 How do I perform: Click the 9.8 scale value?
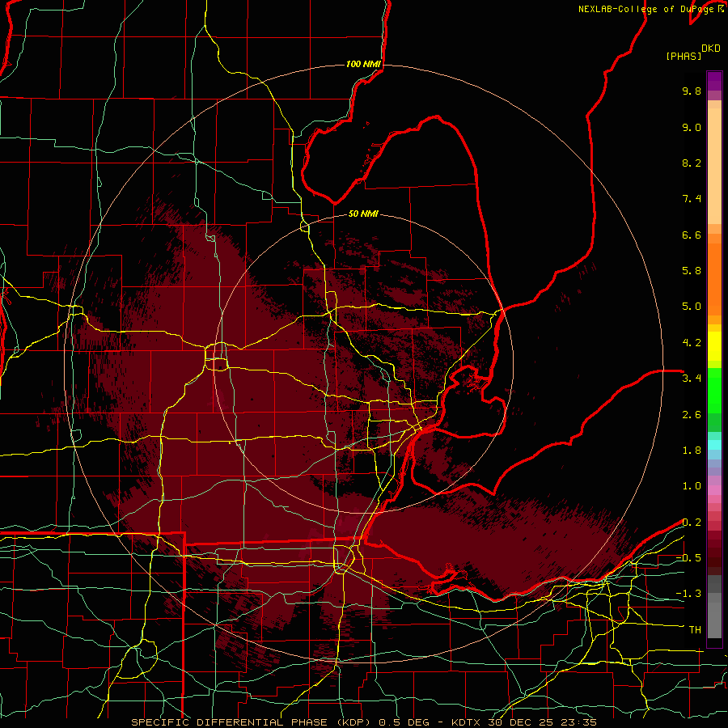(x=692, y=91)
